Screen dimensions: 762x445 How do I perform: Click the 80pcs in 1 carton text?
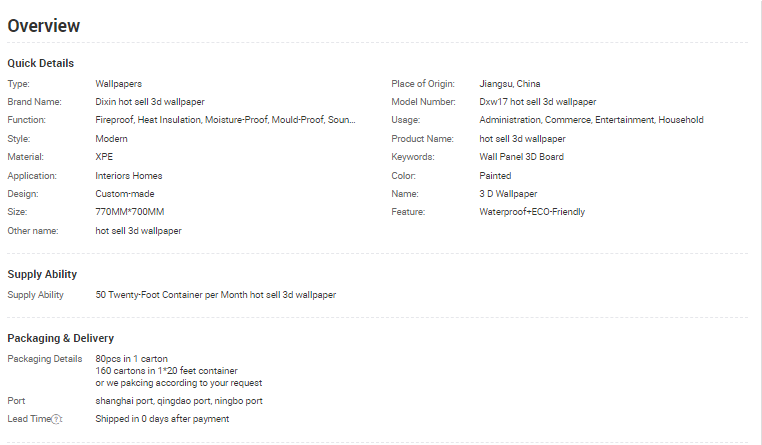(131, 358)
